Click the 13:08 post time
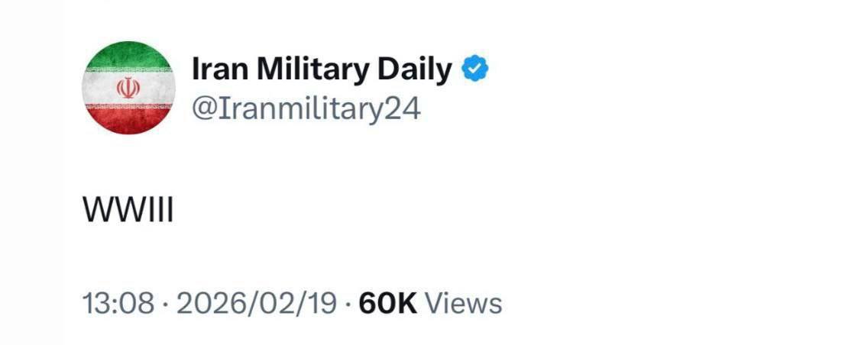This screenshot has width=868, height=345. click(120, 303)
